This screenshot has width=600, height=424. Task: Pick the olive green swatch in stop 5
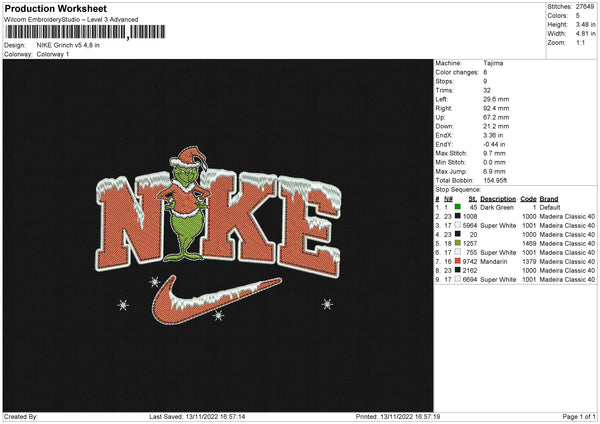point(458,242)
